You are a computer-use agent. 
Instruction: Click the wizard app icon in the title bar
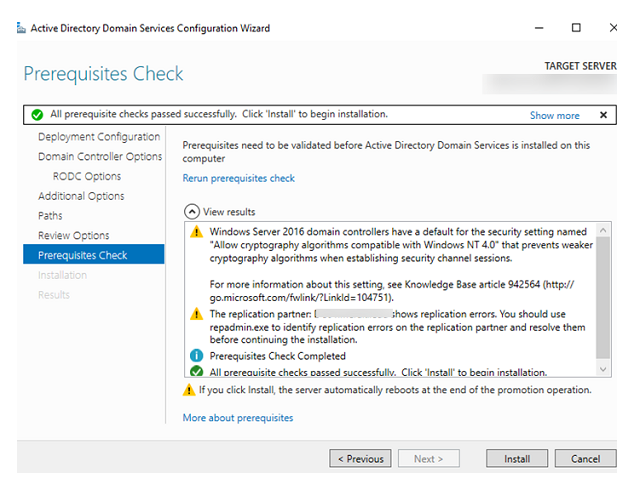point(21,28)
